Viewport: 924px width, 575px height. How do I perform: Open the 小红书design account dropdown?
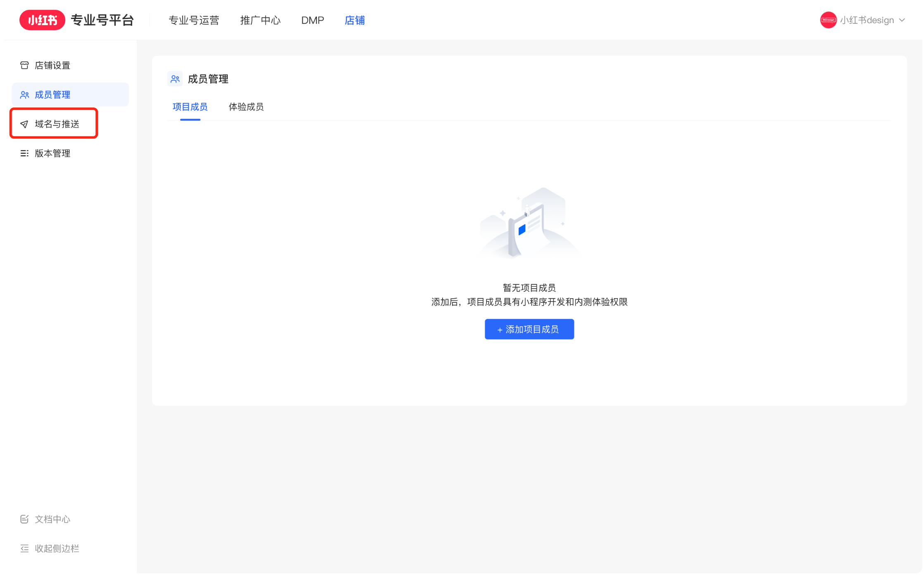coord(867,19)
